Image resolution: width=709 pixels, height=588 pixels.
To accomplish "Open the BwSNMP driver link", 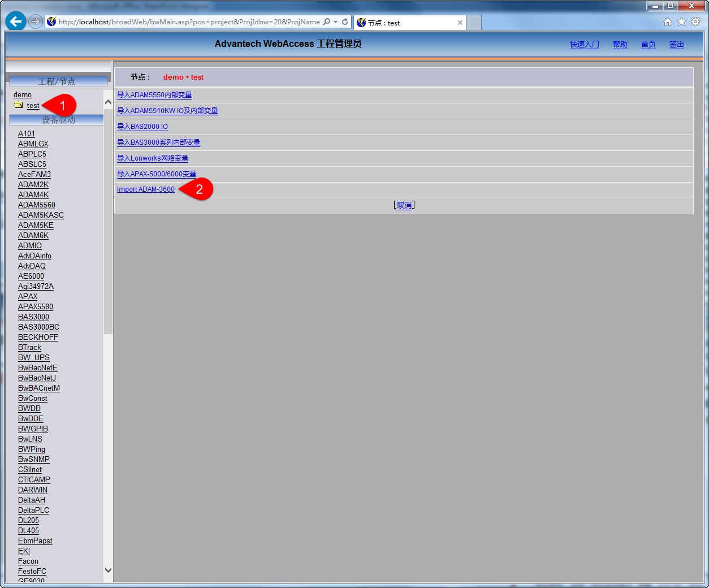I will [33, 459].
